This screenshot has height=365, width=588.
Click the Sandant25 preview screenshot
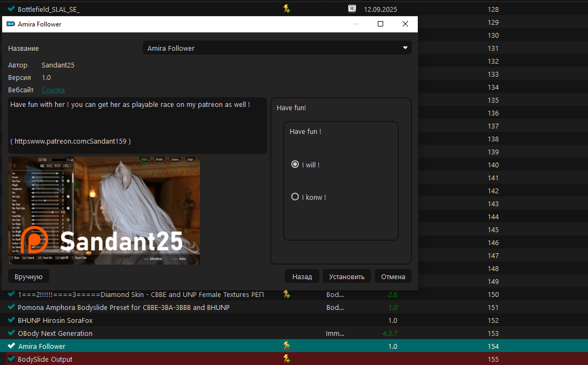104,211
